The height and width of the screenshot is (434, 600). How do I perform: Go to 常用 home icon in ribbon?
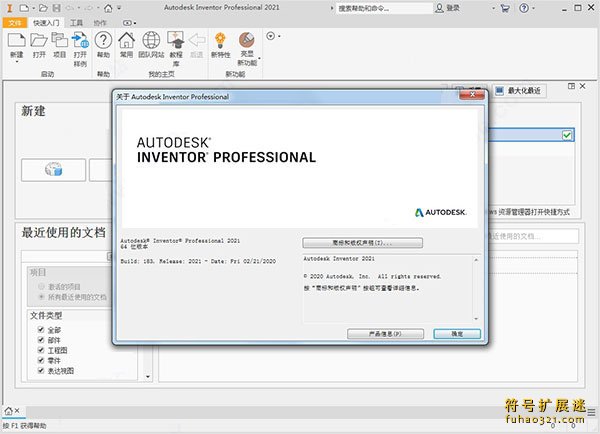coord(126,40)
